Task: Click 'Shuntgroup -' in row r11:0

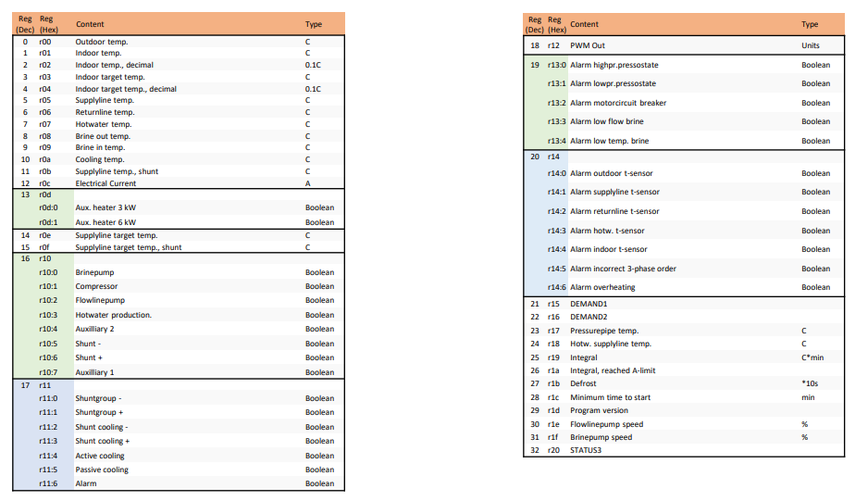Action: 98,398
